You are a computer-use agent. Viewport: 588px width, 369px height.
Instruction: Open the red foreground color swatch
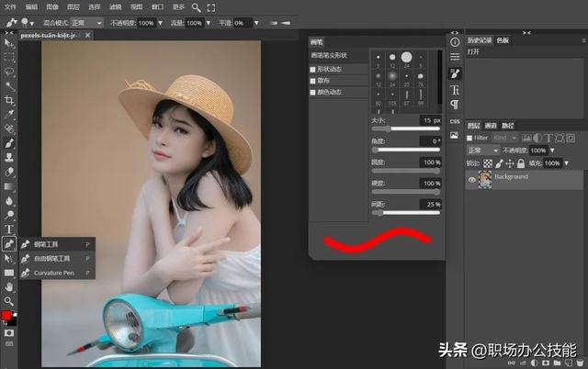[6, 316]
